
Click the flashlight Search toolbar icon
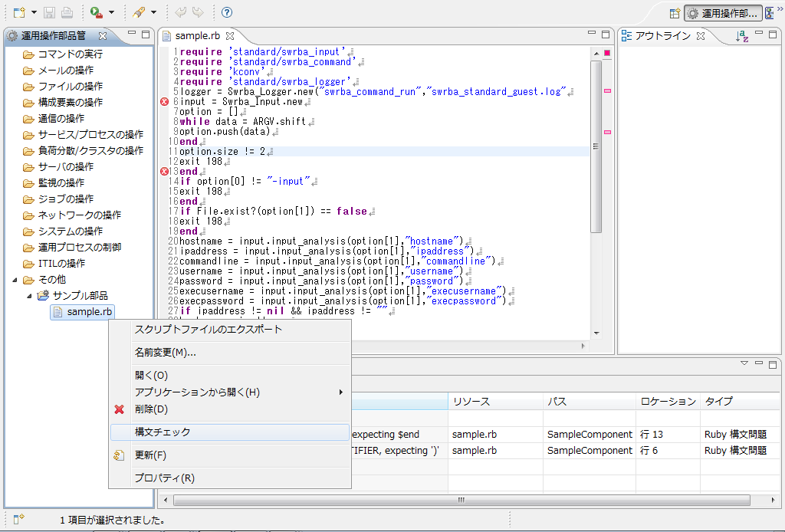[x=139, y=12]
